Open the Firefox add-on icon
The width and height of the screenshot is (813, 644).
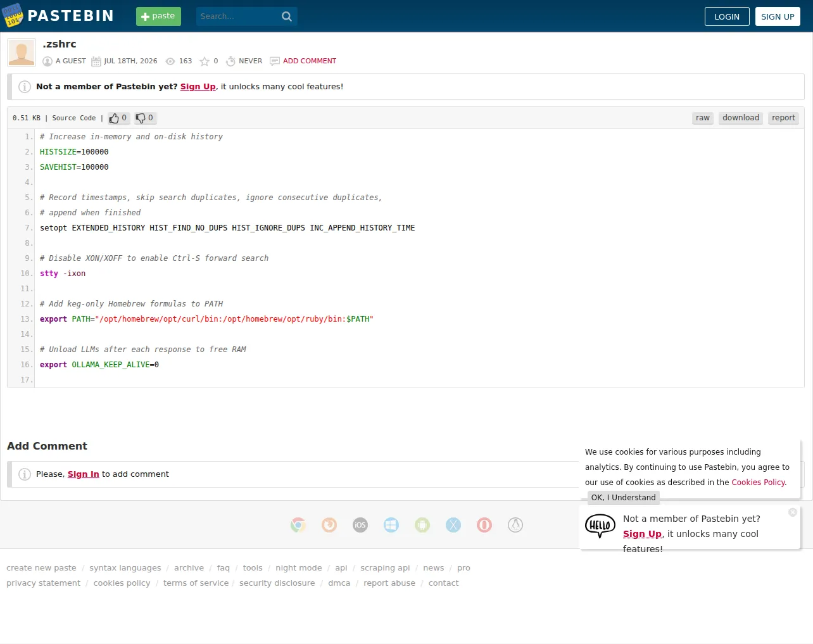(329, 525)
